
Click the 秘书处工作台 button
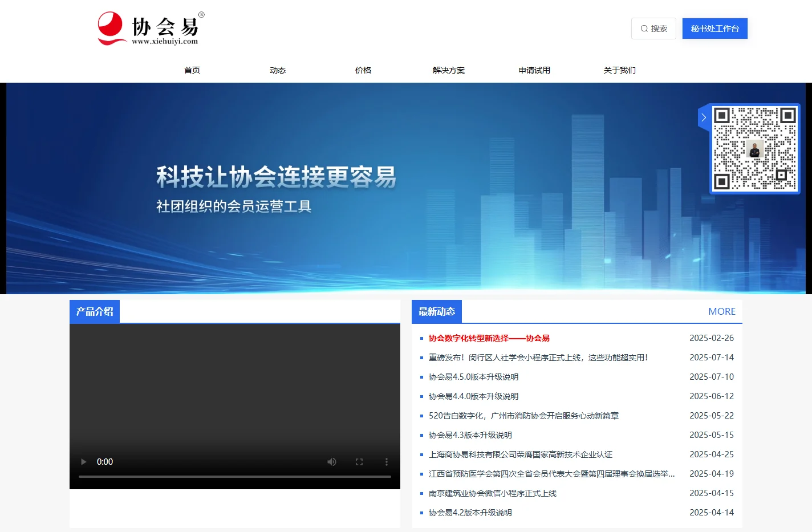(715, 29)
